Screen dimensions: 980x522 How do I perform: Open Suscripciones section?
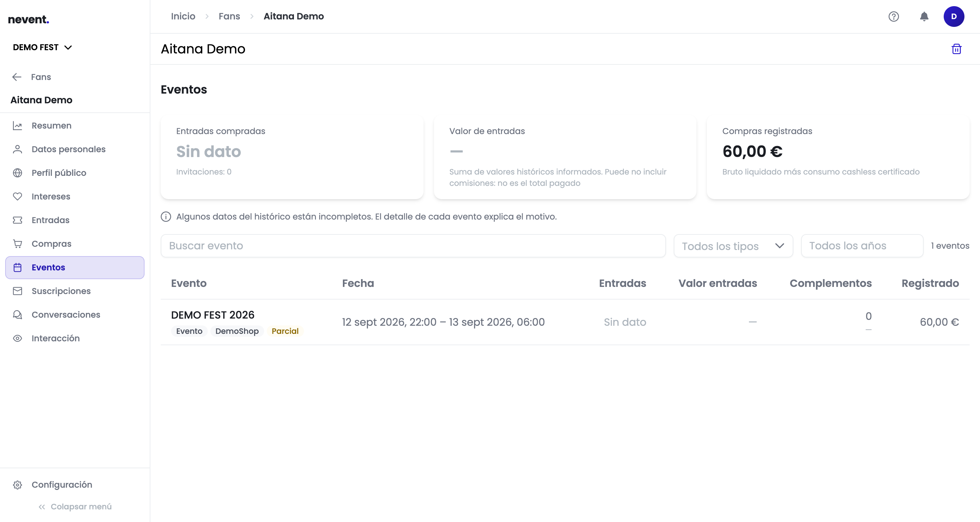point(75,291)
